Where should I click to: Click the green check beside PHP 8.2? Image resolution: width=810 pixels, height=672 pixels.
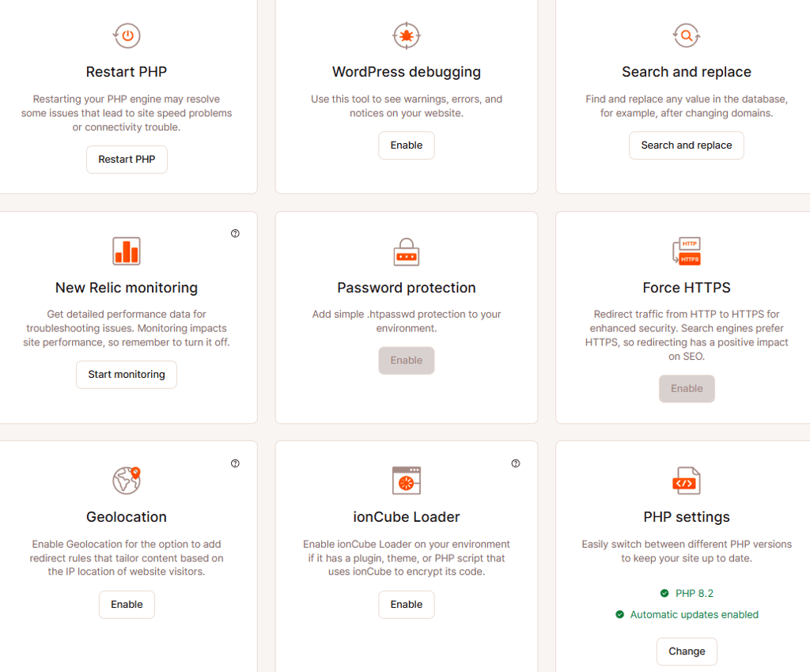click(x=664, y=594)
